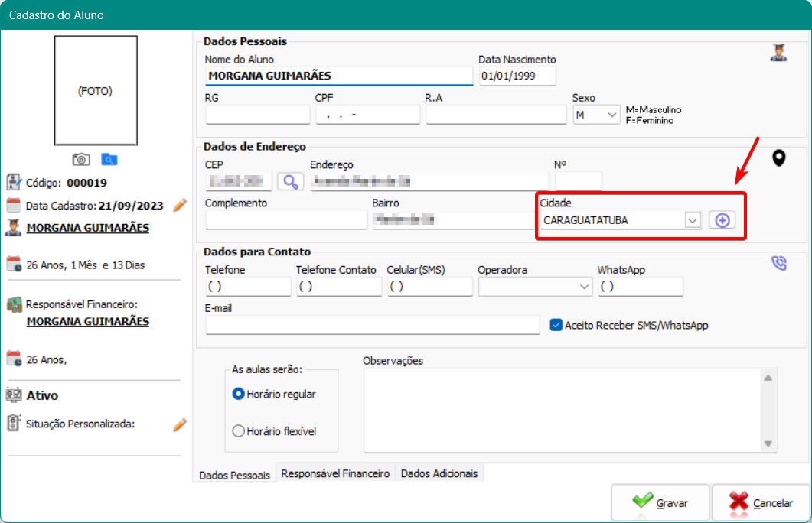Open student link MORGANA GUIMARÃES under Data Cadastro

pos(88,228)
